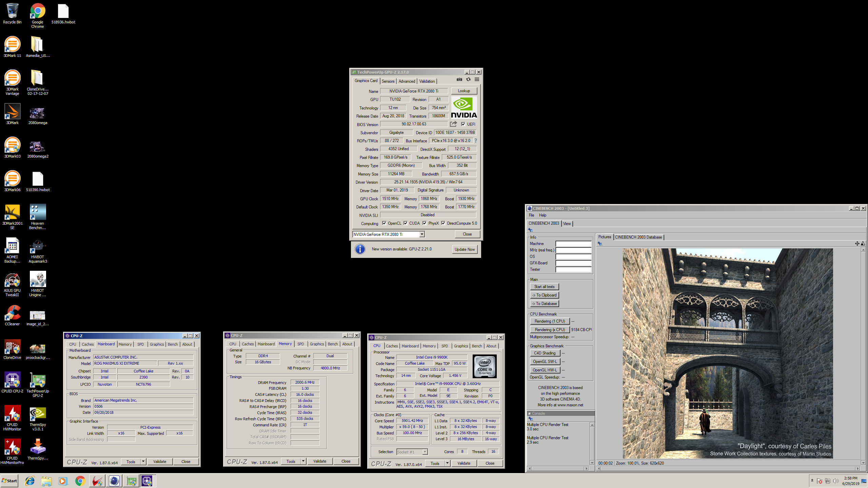The width and height of the screenshot is (868, 488).
Task: Select the 518936.hwbot file
Action: pyautogui.click(x=63, y=14)
